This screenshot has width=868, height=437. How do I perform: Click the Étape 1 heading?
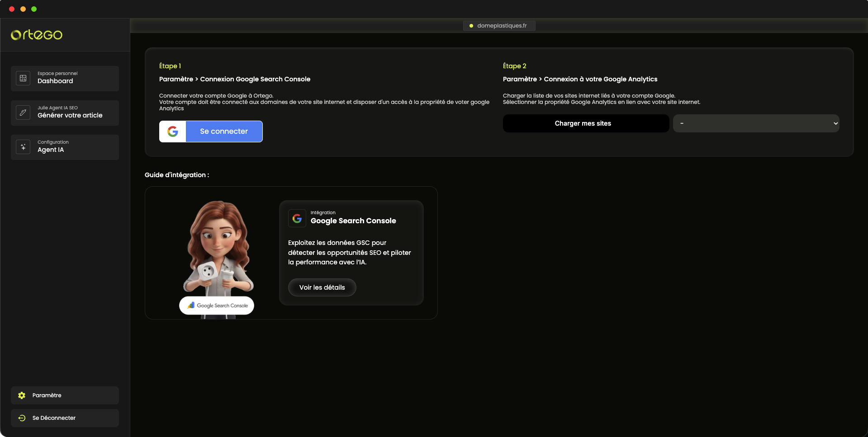[x=170, y=66]
